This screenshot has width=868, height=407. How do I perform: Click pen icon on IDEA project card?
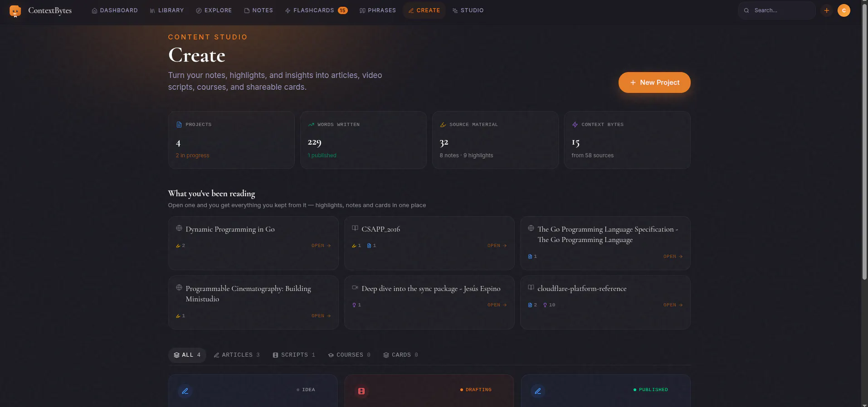[x=185, y=391]
